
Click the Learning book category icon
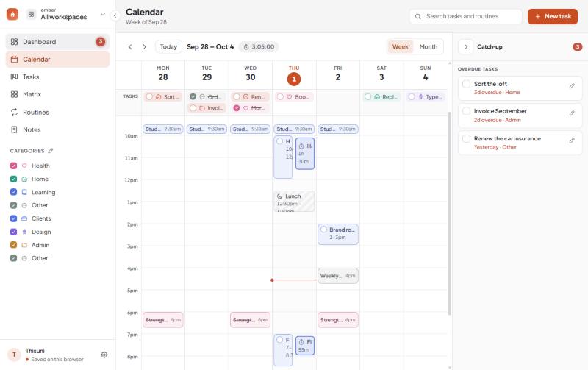(24, 192)
